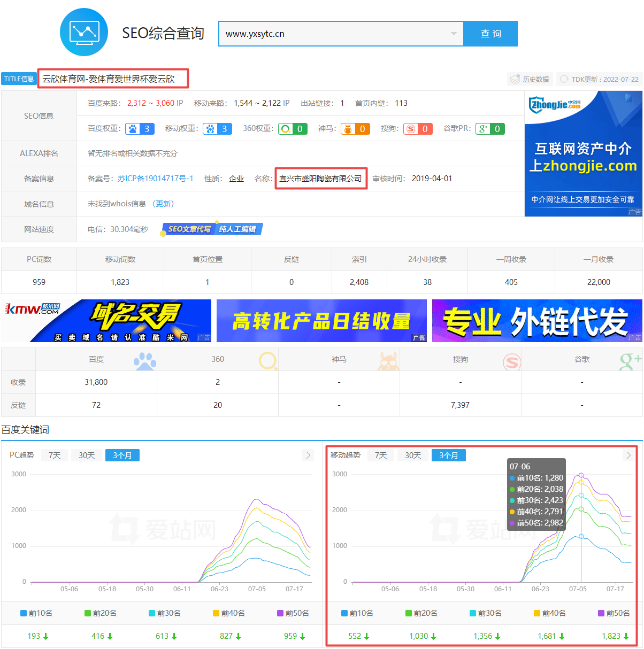The height and width of the screenshot is (649, 644).
Task: Click the 百度权重 paw badge
Action: click(140, 129)
